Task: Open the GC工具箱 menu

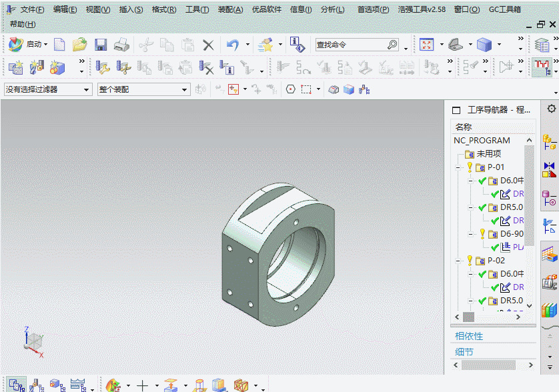Action: pos(505,9)
